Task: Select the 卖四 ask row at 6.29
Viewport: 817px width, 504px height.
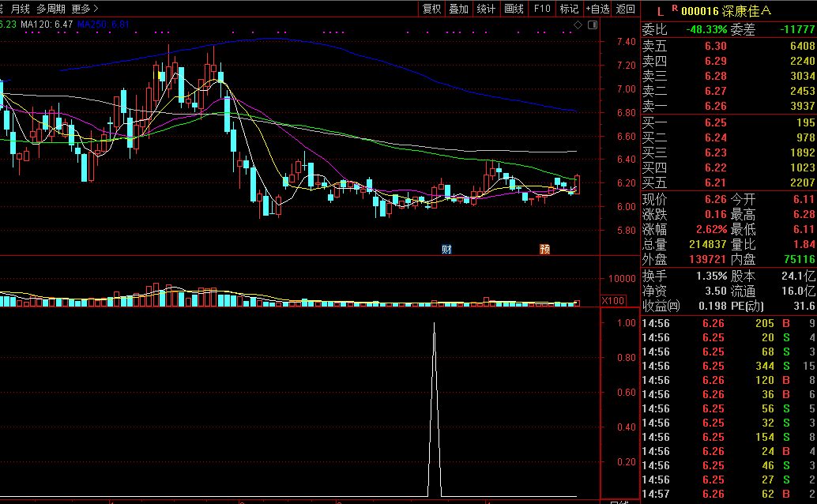Action: pos(729,61)
